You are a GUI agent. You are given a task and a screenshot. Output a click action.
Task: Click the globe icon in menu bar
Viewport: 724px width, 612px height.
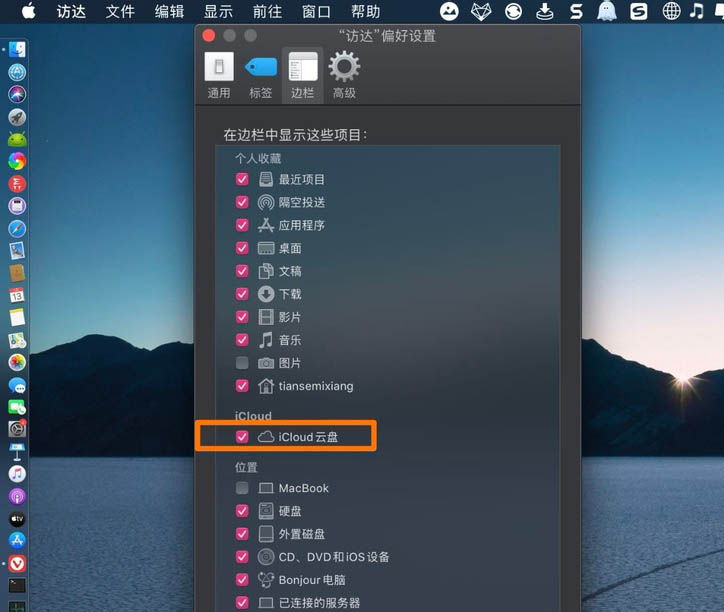coord(671,11)
